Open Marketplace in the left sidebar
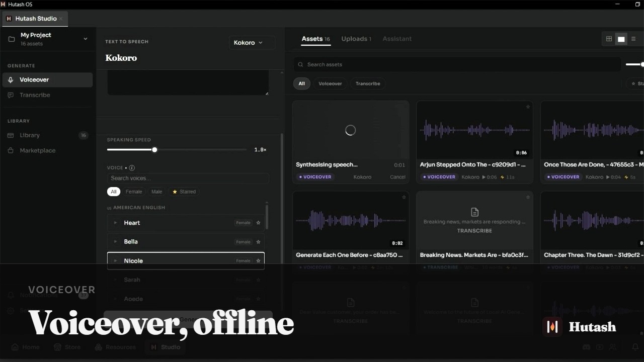 pyautogui.click(x=47, y=150)
